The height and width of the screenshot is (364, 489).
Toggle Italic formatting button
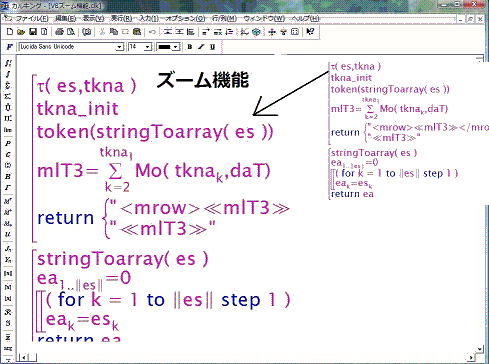[x=201, y=47]
